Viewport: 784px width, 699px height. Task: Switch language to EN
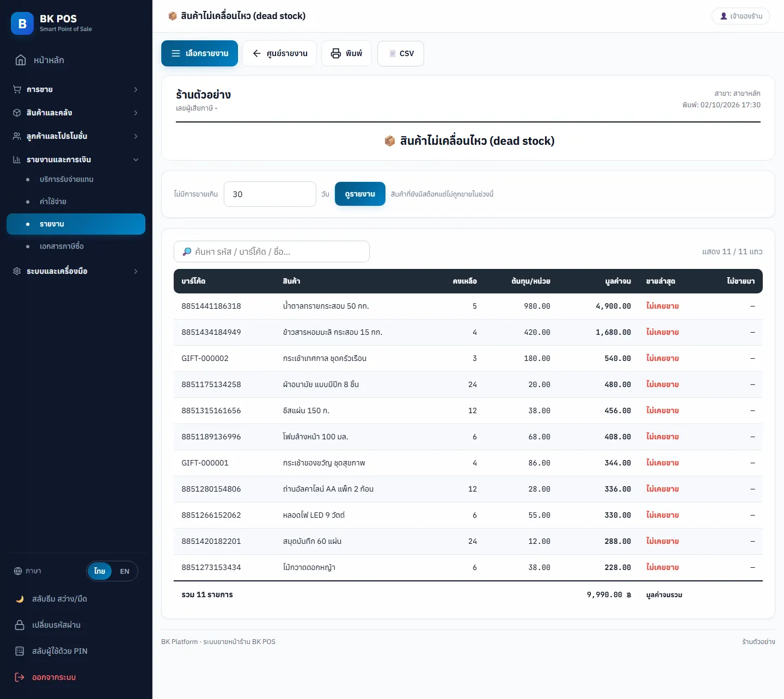pos(125,571)
